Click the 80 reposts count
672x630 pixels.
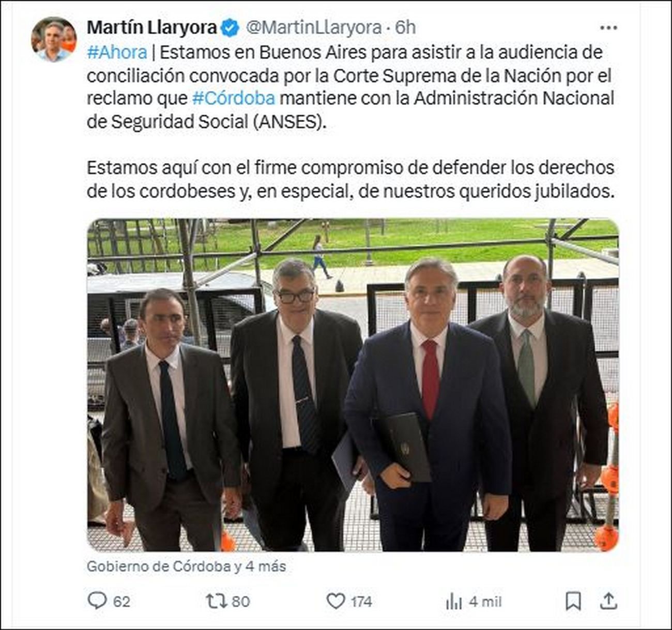click(x=241, y=601)
